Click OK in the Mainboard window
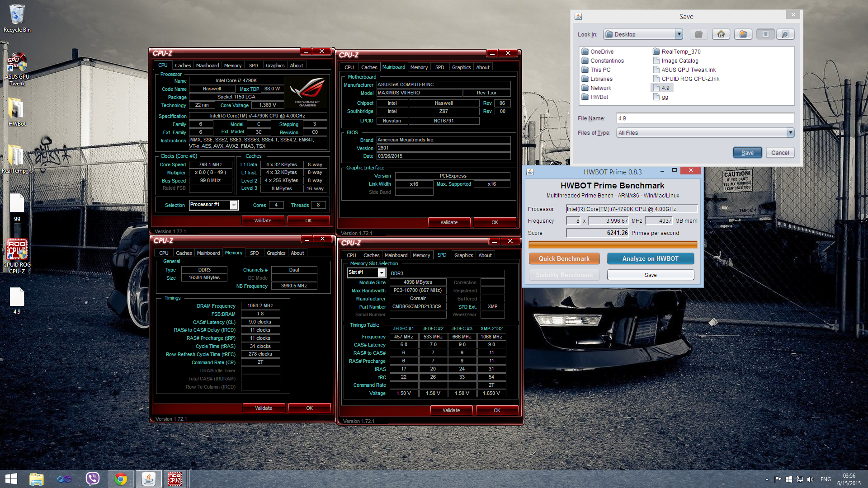 click(495, 222)
